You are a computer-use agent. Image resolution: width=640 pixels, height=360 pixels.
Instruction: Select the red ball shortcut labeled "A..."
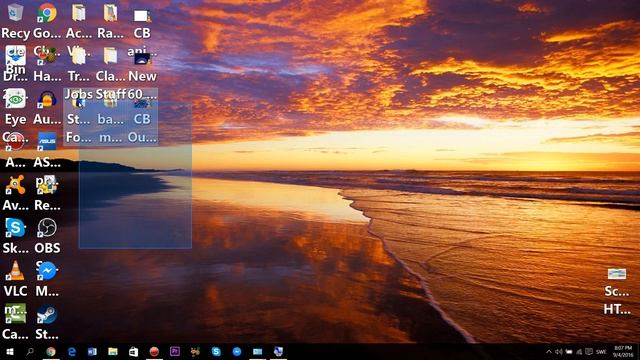click(x=16, y=142)
